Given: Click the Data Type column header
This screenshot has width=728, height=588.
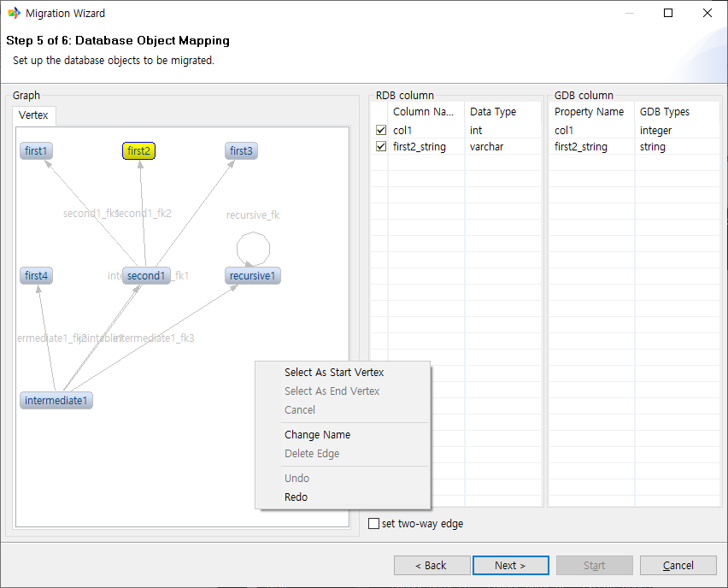Looking at the screenshot, I should point(493,112).
